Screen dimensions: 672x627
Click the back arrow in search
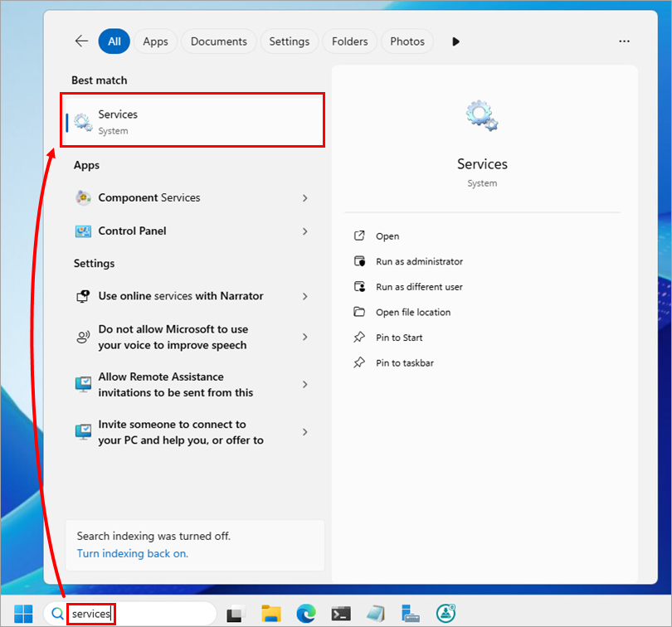click(81, 41)
